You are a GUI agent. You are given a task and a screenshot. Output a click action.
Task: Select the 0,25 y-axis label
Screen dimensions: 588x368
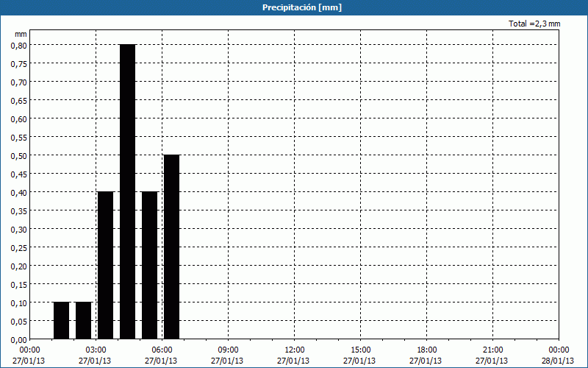coord(19,248)
